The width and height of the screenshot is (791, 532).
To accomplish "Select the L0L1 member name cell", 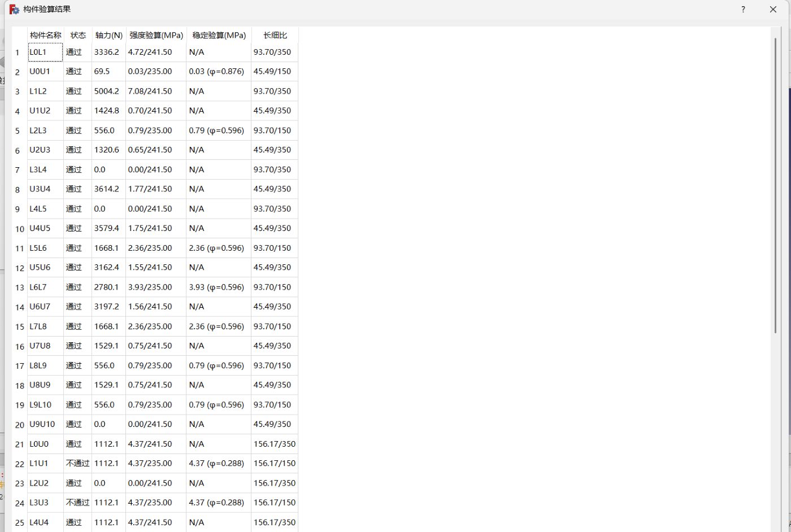I will (46, 52).
